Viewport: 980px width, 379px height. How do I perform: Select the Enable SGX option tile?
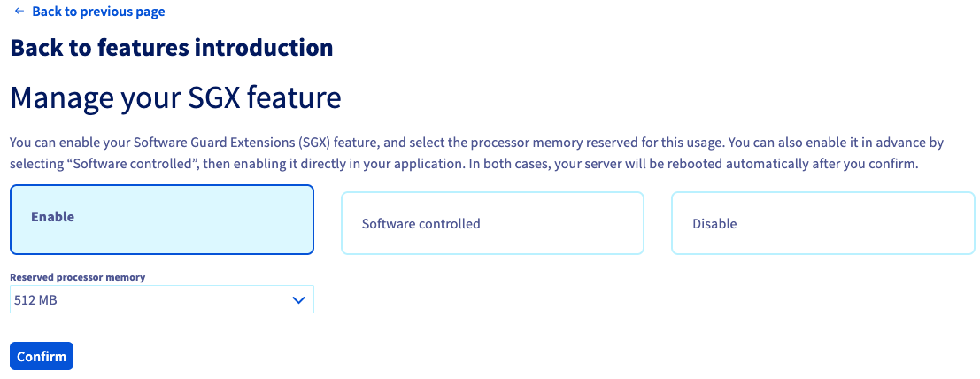[x=161, y=220]
